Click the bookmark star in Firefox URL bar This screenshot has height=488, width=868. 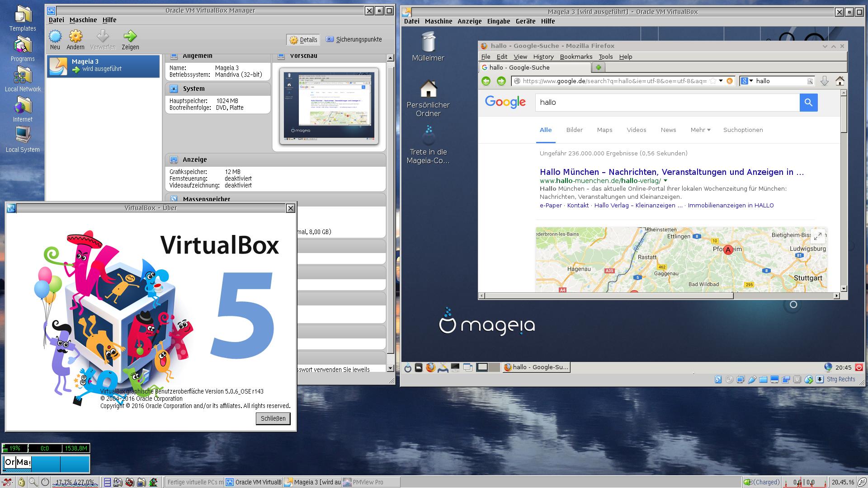click(x=713, y=81)
